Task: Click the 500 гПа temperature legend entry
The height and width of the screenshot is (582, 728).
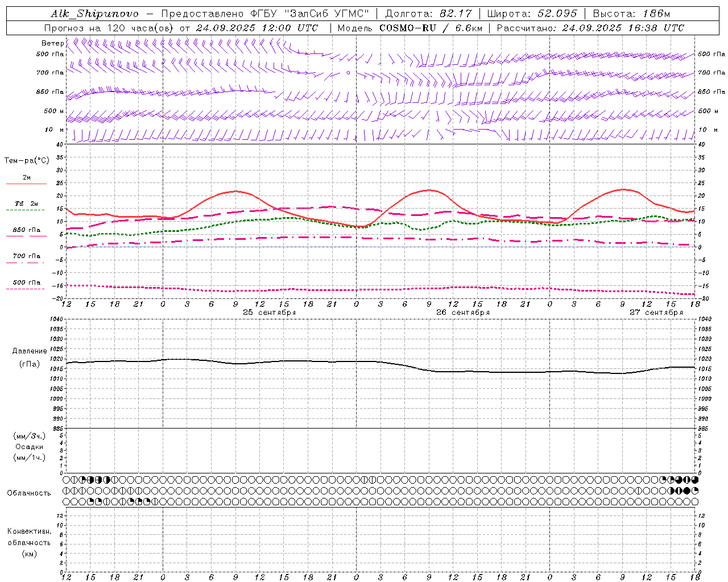Action: tap(27, 282)
